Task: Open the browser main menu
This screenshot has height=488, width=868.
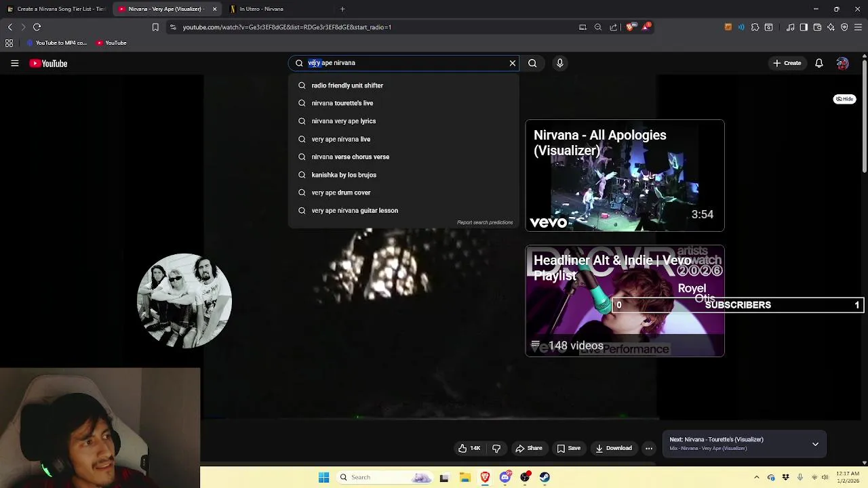Action: point(858,27)
